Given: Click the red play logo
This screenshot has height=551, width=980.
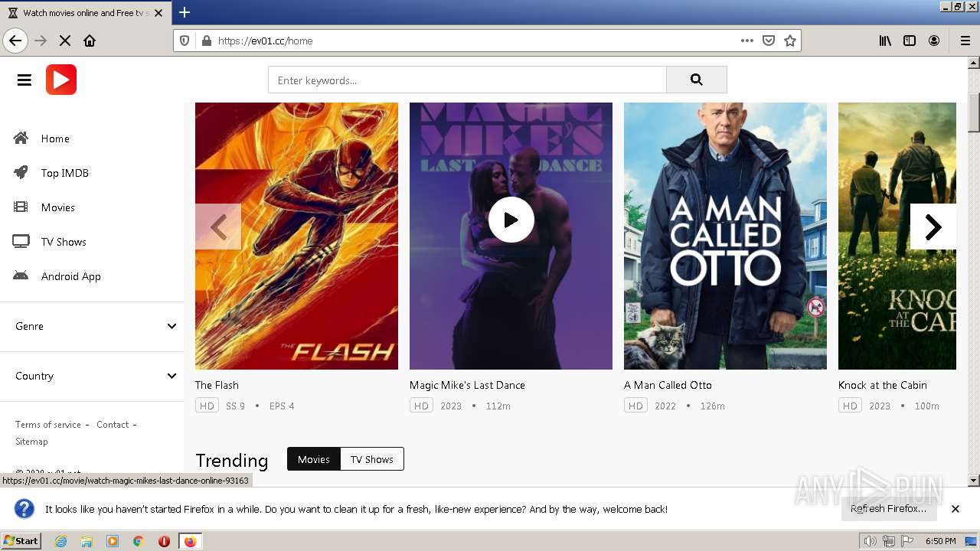Looking at the screenshot, I should click(61, 80).
